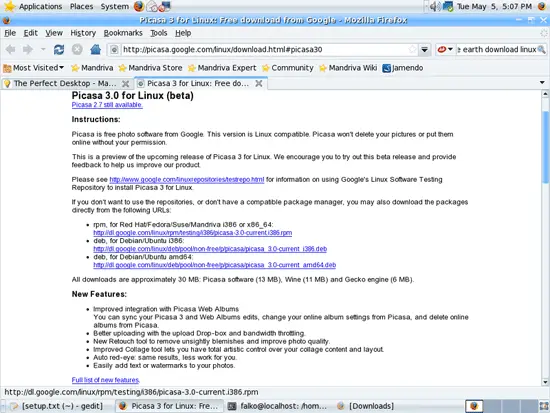Go to the Firefox home page icon
The height and width of the screenshot is (413, 550).
95,49
